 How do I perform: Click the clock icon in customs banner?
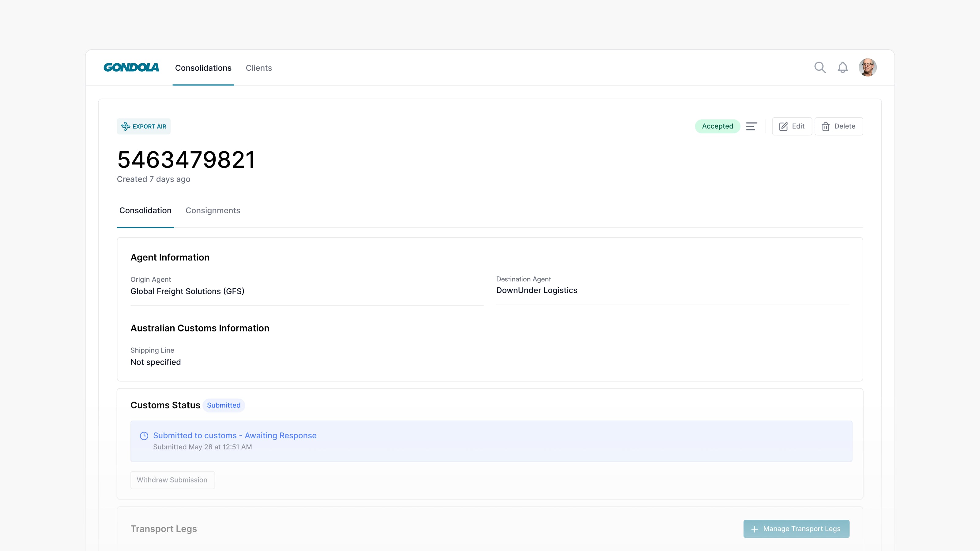click(x=144, y=436)
